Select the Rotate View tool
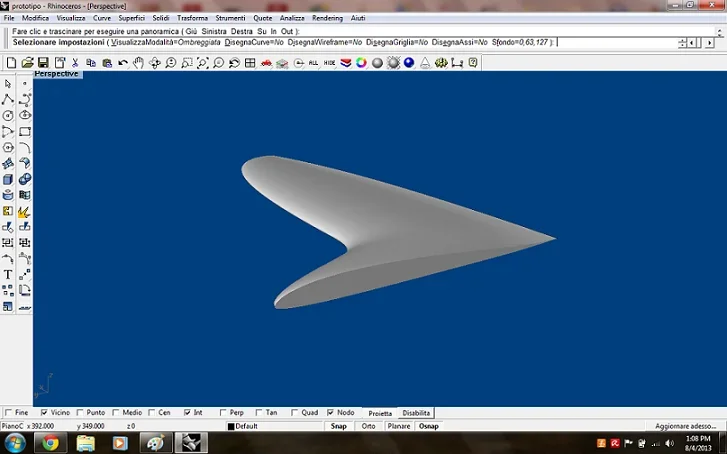The width and height of the screenshot is (727, 454). click(154, 63)
